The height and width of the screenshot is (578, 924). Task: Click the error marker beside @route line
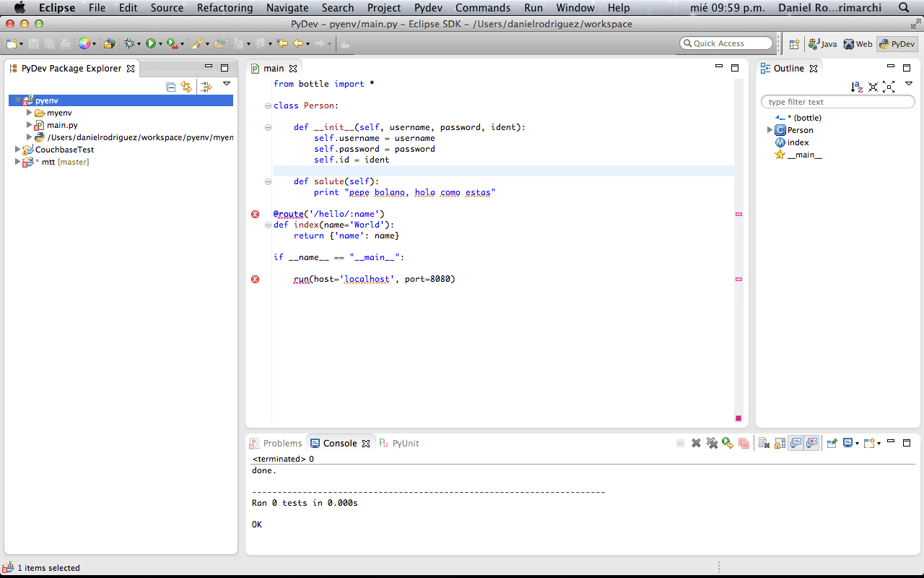tap(255, 214)
